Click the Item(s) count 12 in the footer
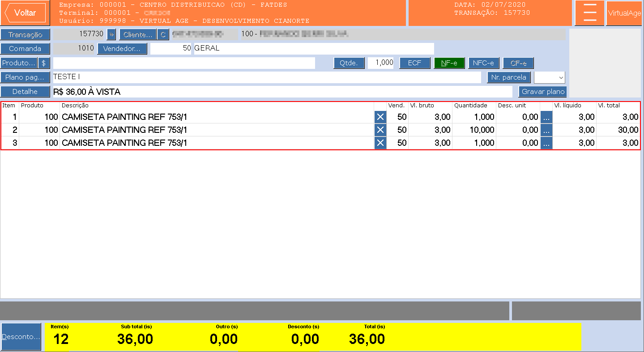Viewport: 644px width, 352px height. tap(61, 339)
